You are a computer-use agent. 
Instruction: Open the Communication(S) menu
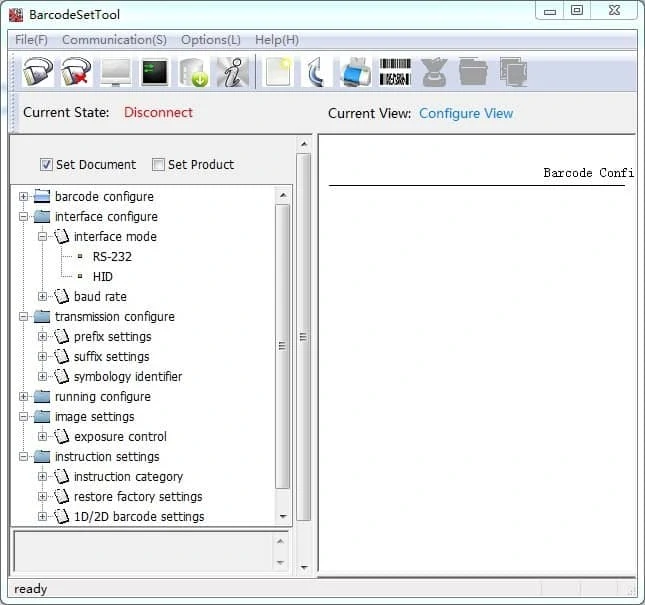coord(114,40)
